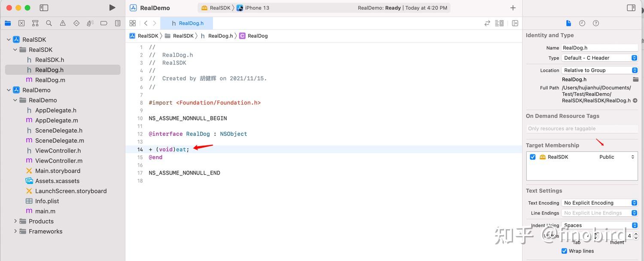
Task: Collapse the RealSDK folder group
Action: click(x=15, y=50)
